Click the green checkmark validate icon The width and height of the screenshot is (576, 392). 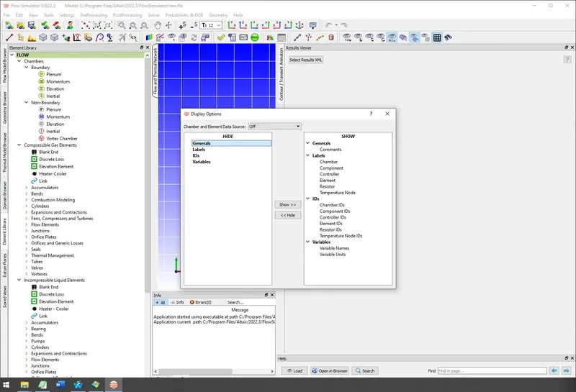tap(220, 37)
